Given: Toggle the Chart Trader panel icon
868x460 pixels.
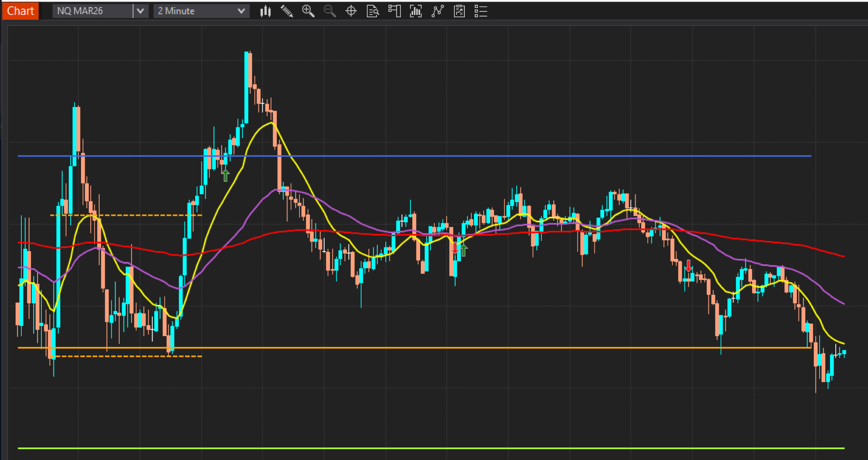Looking at the screenshot, I should [x=394, y=11].
